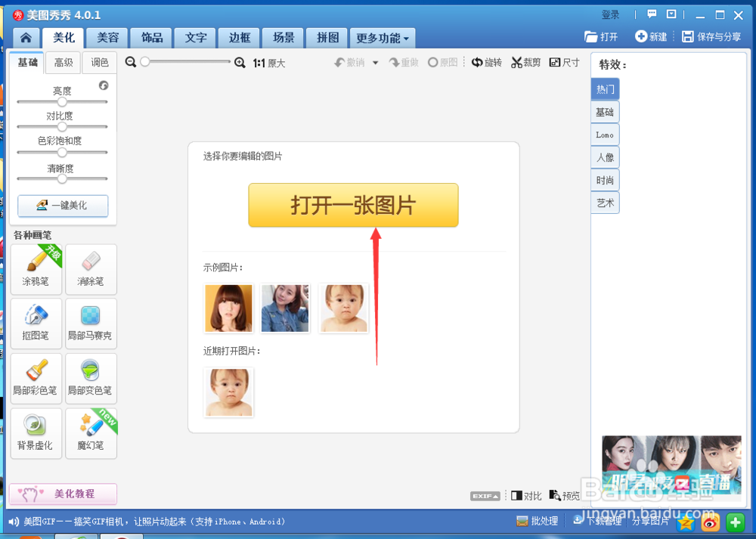This screenshot has width=756, height=539.
Task: Select the 涂鸦笔 doodle pen tool
Action: click(36, 270)
